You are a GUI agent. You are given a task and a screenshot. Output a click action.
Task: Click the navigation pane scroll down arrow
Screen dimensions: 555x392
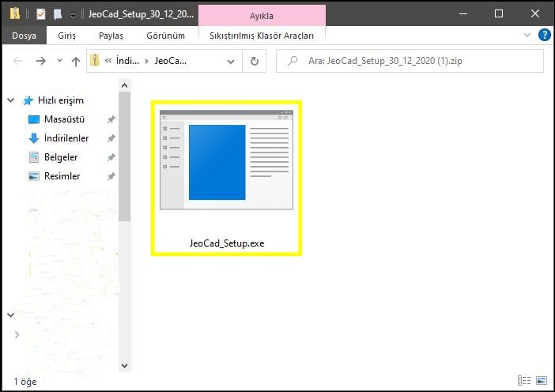coord(124,365)
